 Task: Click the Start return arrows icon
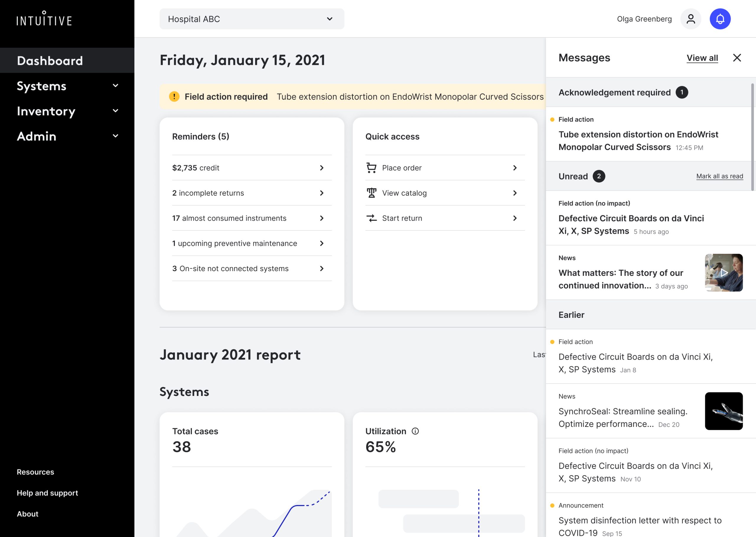click(x=371, y=218)
